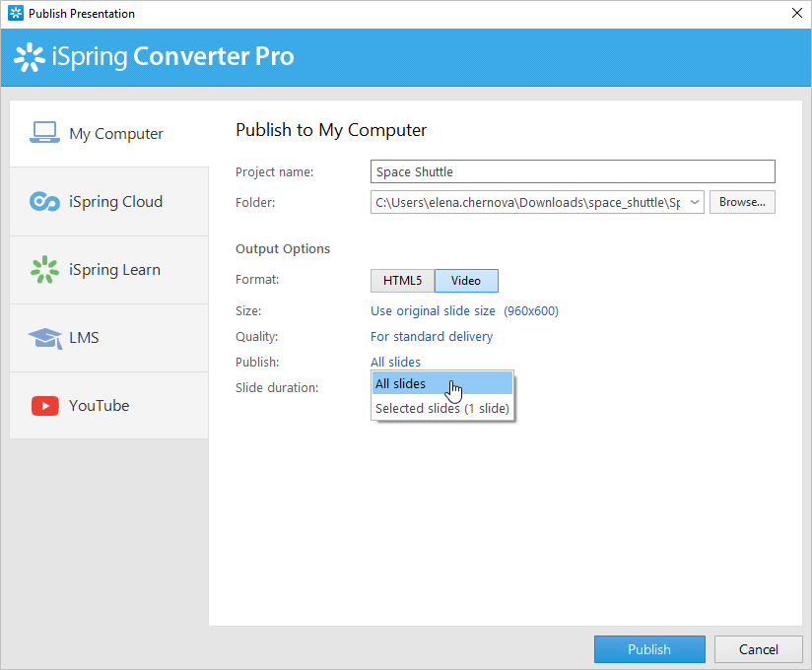Click the Publish button
Image resolution: width=812 pixels, height=670 pixels.
pos(649,649)
